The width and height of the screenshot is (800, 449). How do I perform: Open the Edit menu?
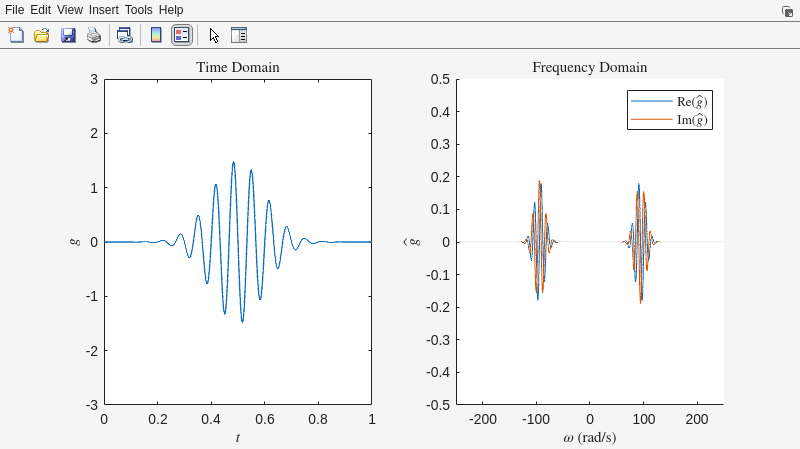[41, 10]
